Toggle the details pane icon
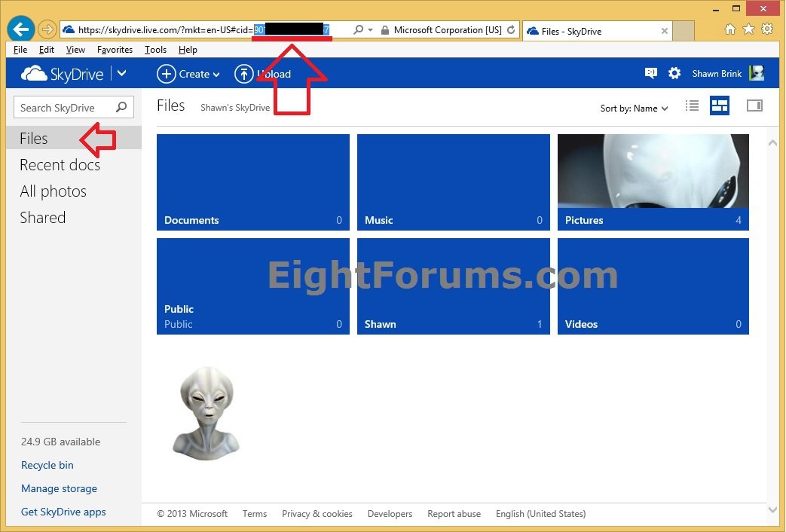Image resolution: width=786 pixels, height=532 pixels. (x=754, y=106)
